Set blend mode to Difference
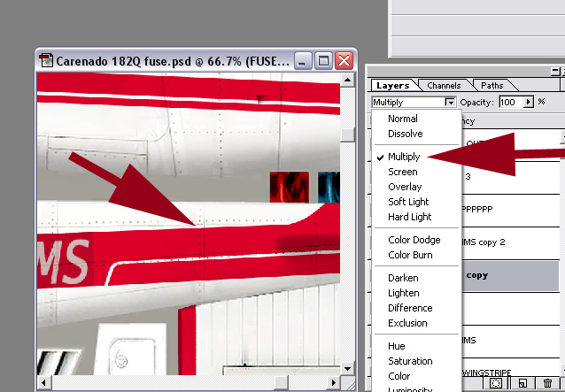This screenshot has height=392, width=565. tap(410, 308)
